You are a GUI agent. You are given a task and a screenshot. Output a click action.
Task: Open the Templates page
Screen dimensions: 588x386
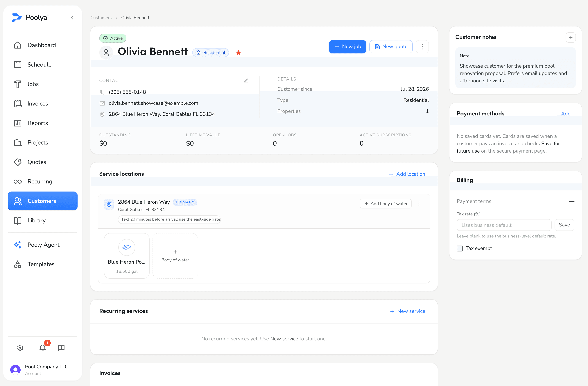42,264
